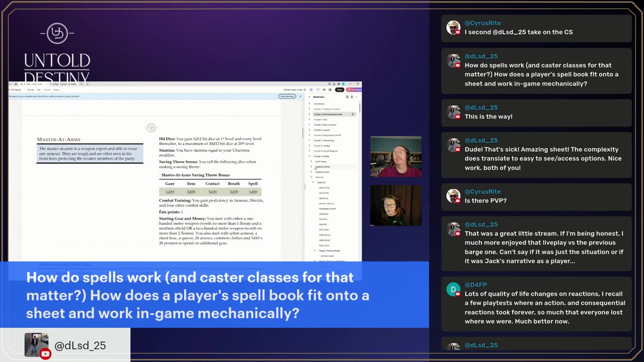644x362 pixels.
Task: Collapse the Bookmarks panel header arrow
Action: click(x=309, y=97)
